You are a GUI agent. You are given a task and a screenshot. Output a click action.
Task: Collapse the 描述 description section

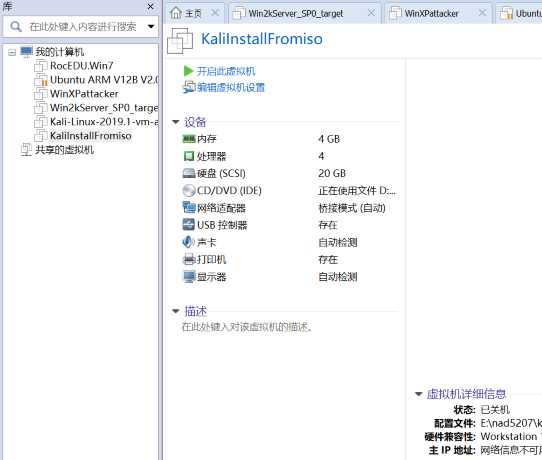(x=176, y=311)
